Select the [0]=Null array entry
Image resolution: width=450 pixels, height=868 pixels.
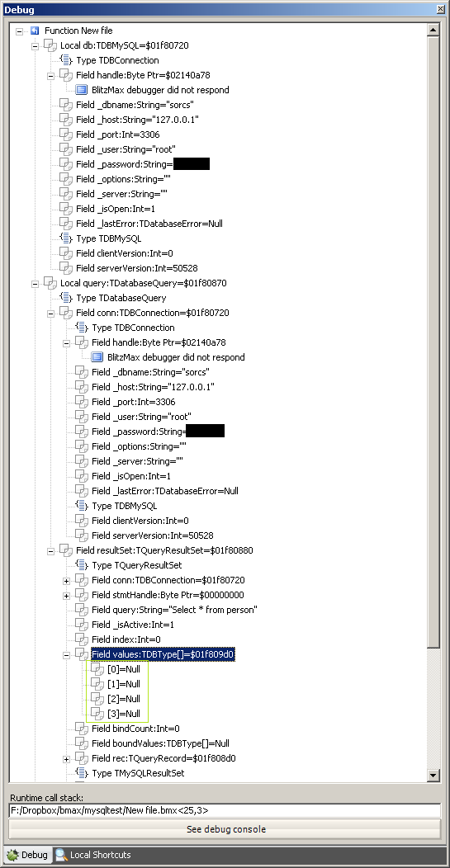124,669
